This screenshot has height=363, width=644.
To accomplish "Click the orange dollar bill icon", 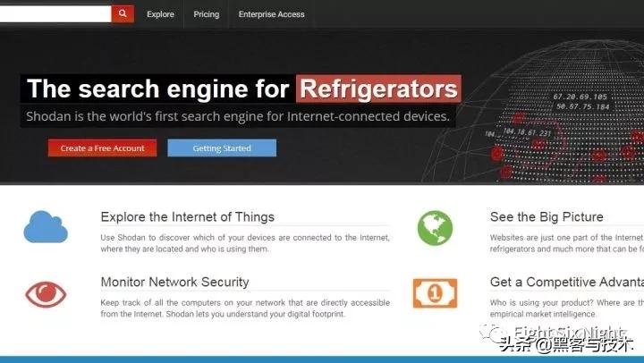I will pos(435,292).
